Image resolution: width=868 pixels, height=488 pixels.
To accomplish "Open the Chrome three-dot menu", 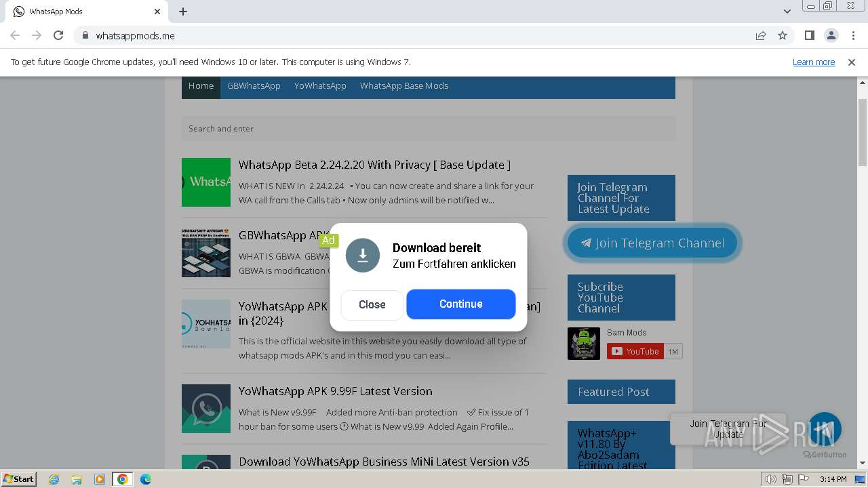I will click(852, 36).
